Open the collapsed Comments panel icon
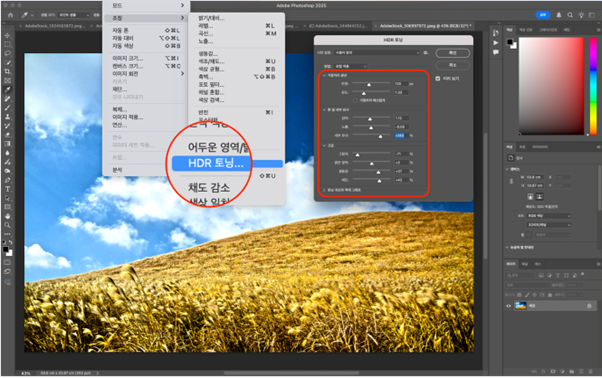The width and height of the screenshot is (602, 378). click(496, 52)
